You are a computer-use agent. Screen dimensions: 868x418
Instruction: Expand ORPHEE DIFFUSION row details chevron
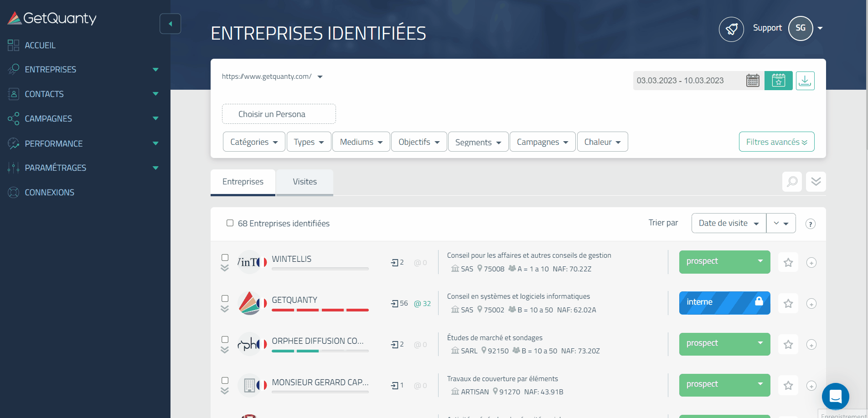[225, 350]
